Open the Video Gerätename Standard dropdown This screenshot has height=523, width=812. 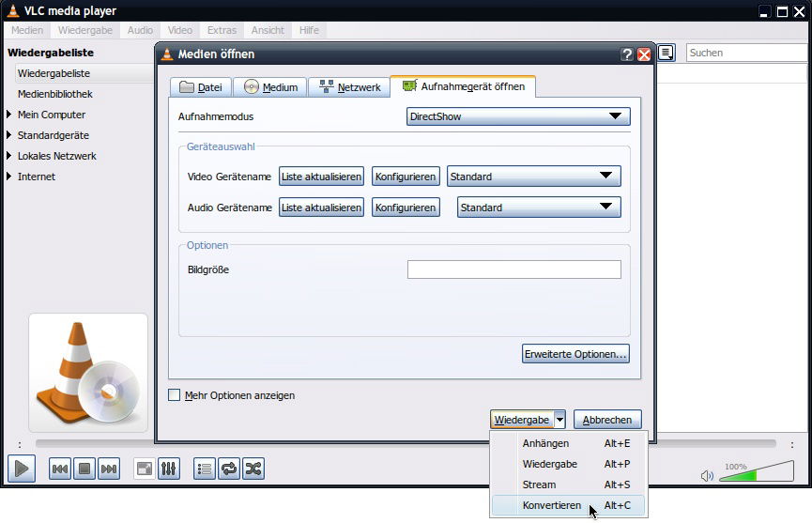coord(534,177)
